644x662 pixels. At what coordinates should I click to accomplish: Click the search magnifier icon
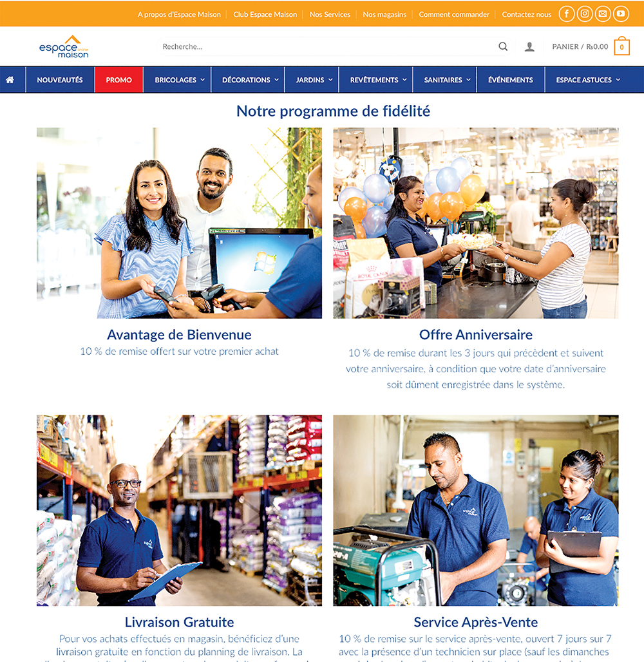[x=502, y=46]
